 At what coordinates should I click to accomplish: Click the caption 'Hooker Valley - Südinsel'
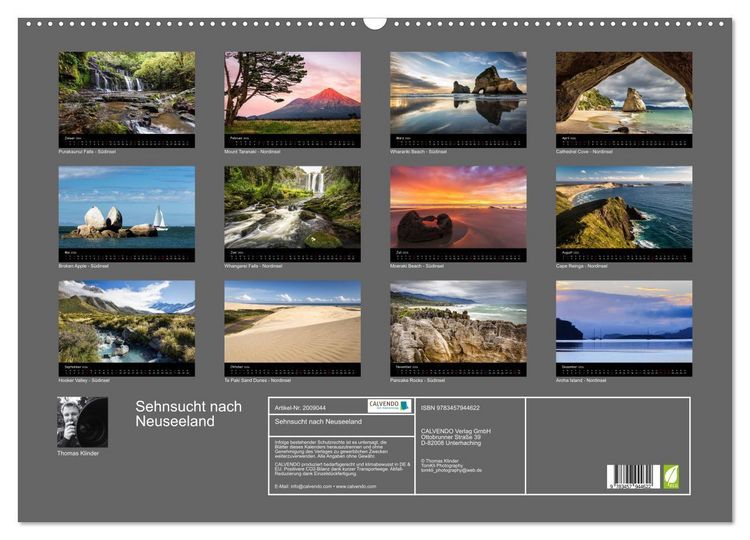click(x=84, y=380)
